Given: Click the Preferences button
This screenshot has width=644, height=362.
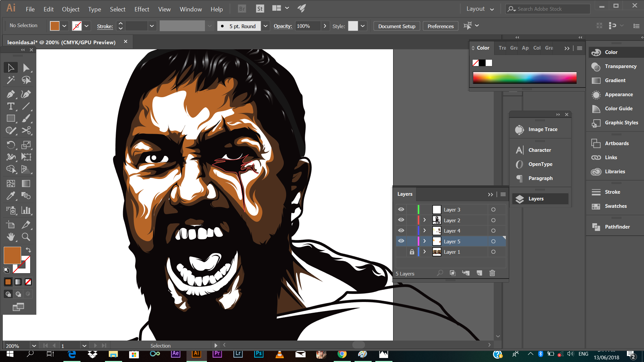Looking at the screenshot, I should [x=440, y=26].
